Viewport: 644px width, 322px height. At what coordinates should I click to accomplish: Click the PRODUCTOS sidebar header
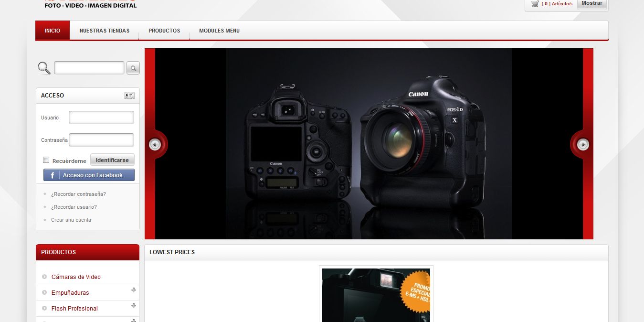[87, 252]
